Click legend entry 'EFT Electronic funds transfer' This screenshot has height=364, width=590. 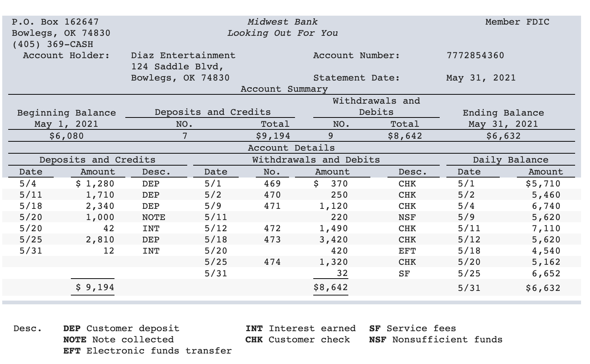click(x=147, y=351)
